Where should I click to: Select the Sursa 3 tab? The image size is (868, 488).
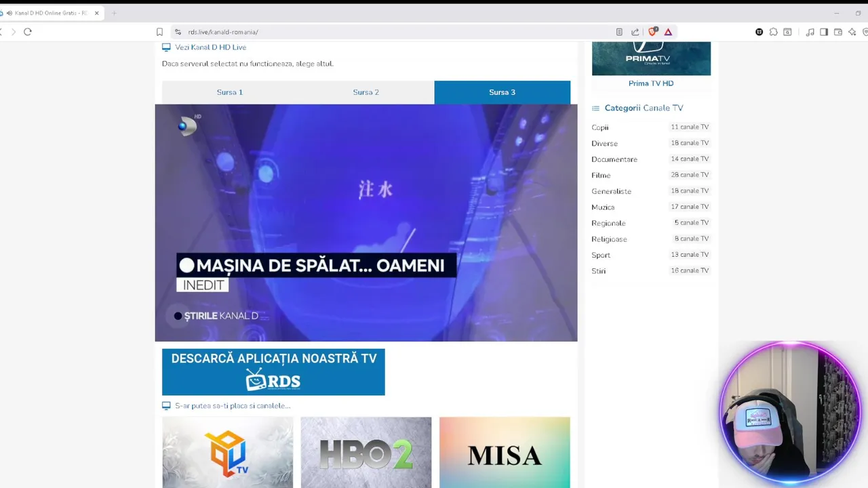click(502, 92)
